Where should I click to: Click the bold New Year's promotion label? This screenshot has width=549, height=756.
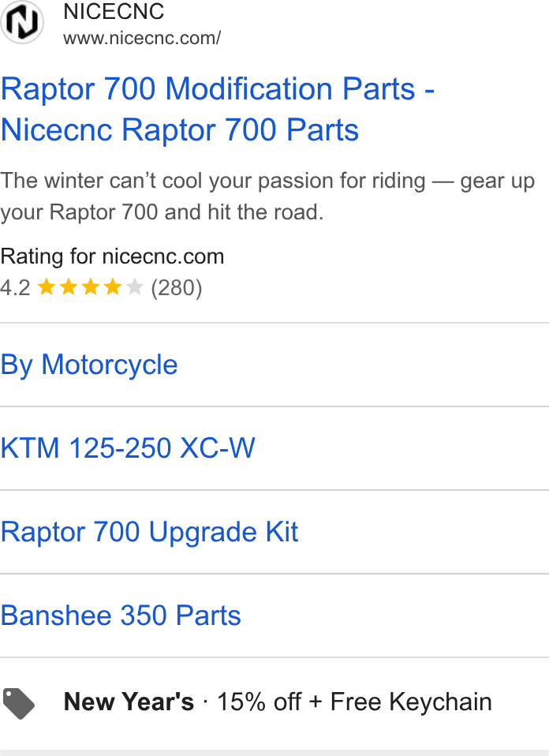point(129,702)
